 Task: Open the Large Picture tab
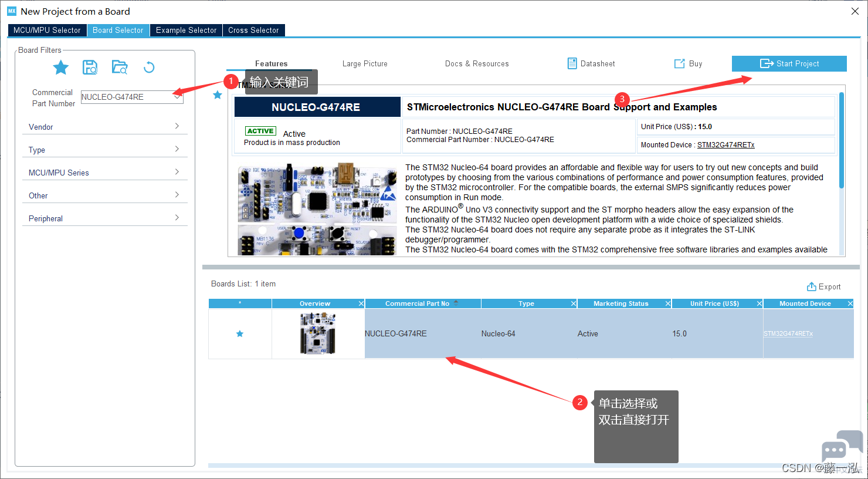point(365,63)
